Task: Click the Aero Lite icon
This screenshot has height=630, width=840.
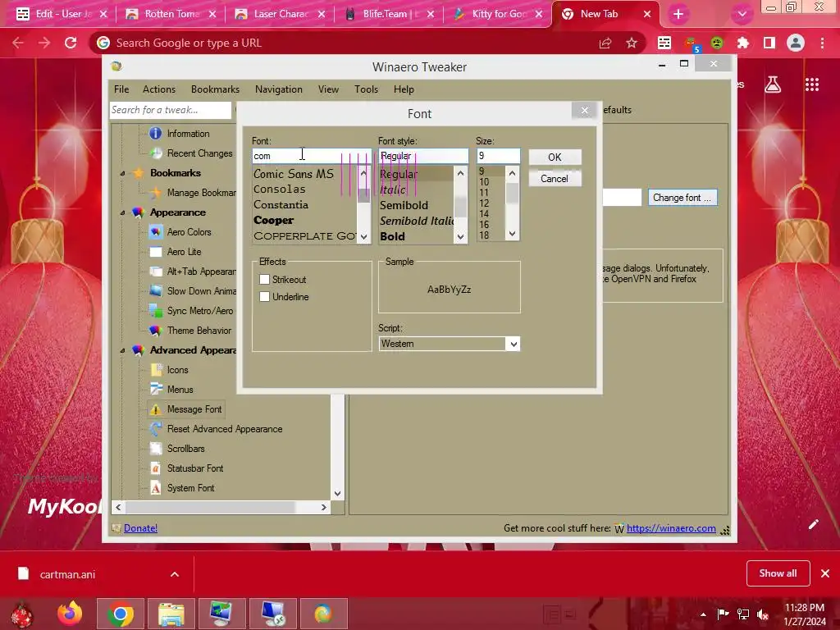Action: (155, 252)
